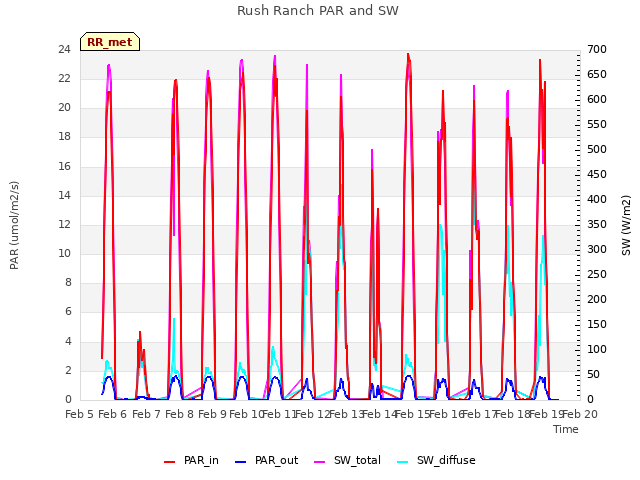Click the magenta SW_total legend swatch

[320, 462]
